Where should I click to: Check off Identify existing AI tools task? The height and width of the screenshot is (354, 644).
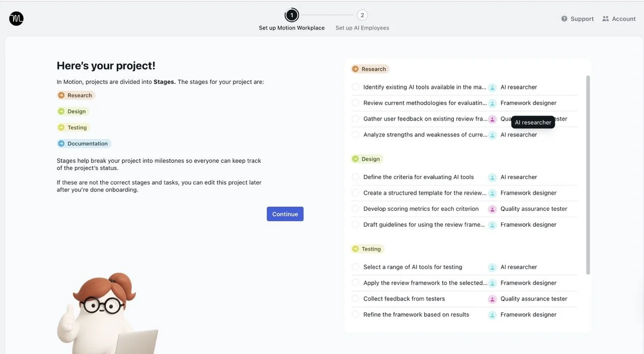pos(356,87)
